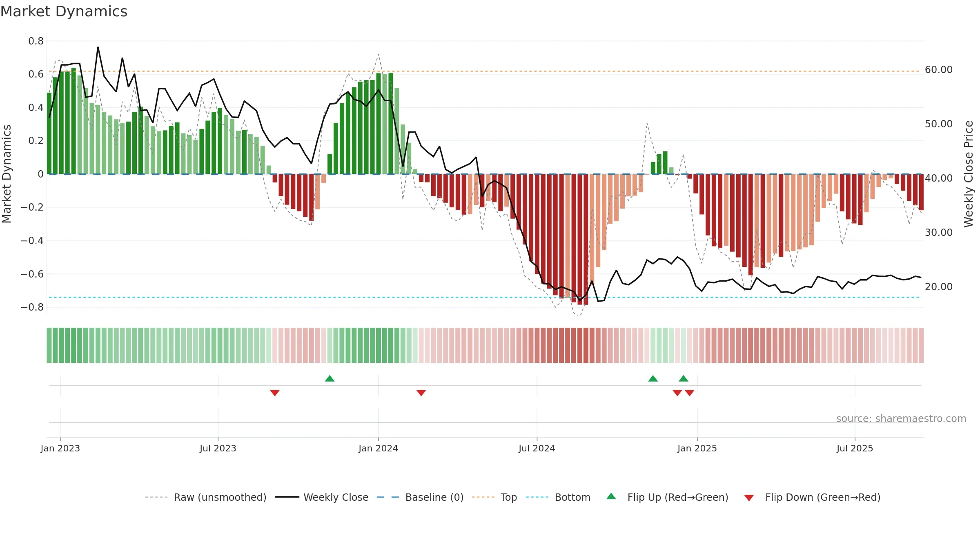Click the 40.00 right-axis price label
Screen dimensions: 980x551
click(x=939, y=178)
